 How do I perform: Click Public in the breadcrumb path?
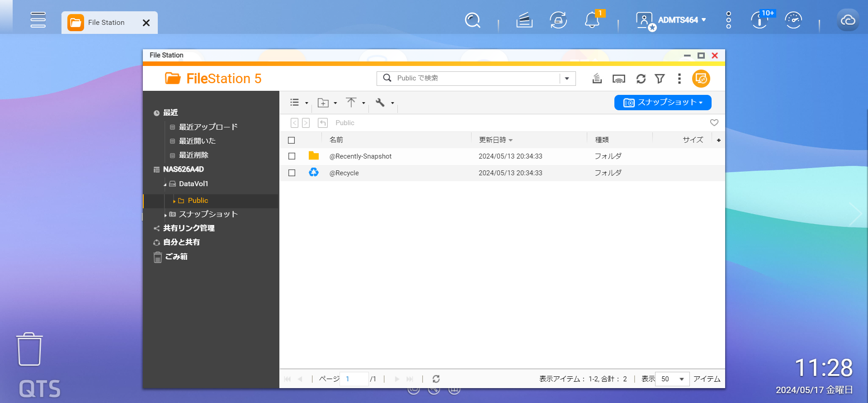[345, 123]
